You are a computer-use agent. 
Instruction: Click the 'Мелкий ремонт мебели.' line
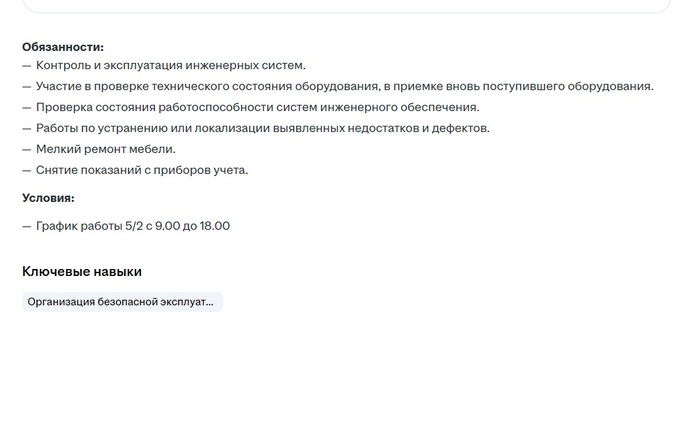(x=106, y=149)
